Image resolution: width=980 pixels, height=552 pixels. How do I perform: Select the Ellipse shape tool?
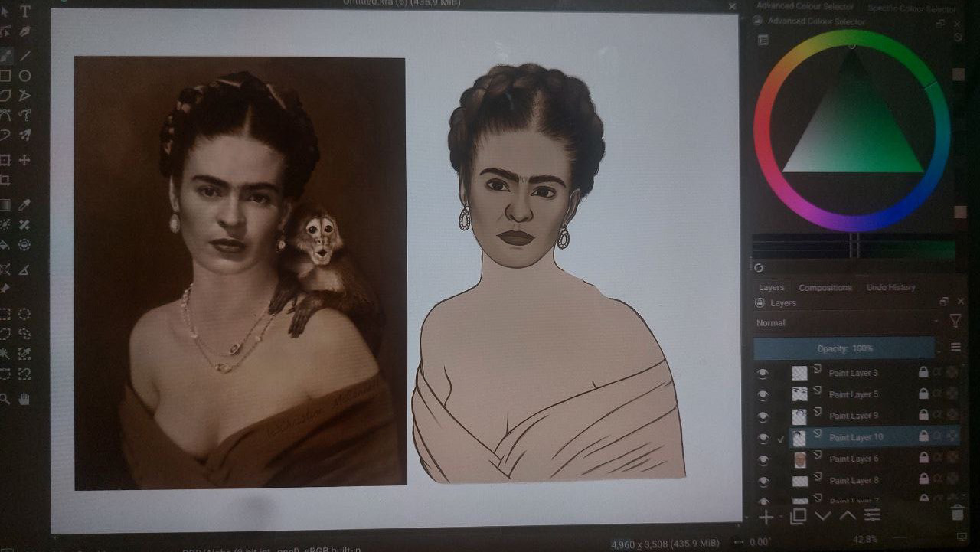(25, 76)
